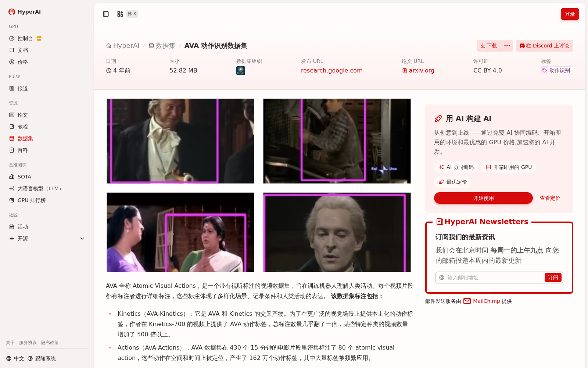Open theme selector 跟随系统
The height and width of the screenshot is (368, 588).
click(x=42, y=358)
